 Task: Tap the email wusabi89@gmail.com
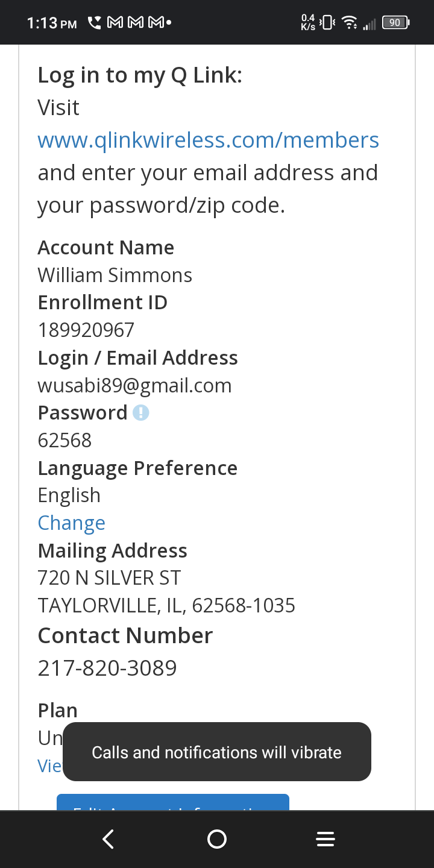[x=134, y=386]
